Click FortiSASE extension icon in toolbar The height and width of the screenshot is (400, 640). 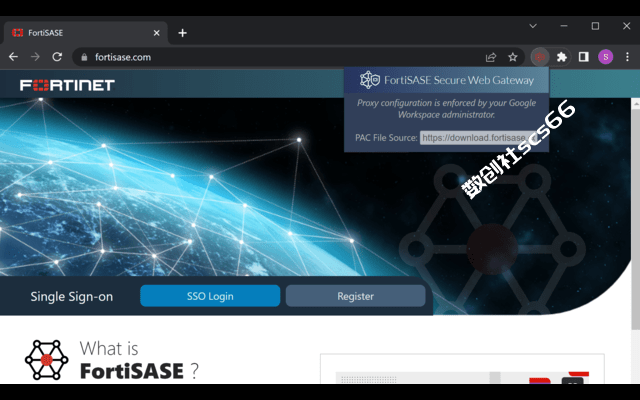coord(540,57)
